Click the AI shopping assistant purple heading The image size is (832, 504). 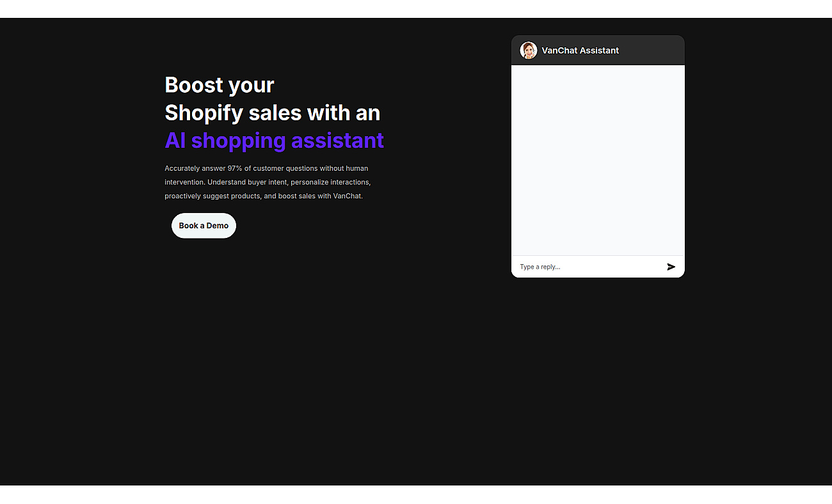(274, 140)
